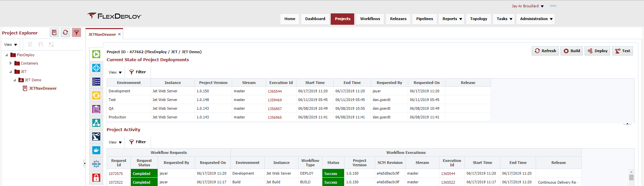644x186 pixels.
Task: Click the Requested On header in activity table
Action: (213, 163)
